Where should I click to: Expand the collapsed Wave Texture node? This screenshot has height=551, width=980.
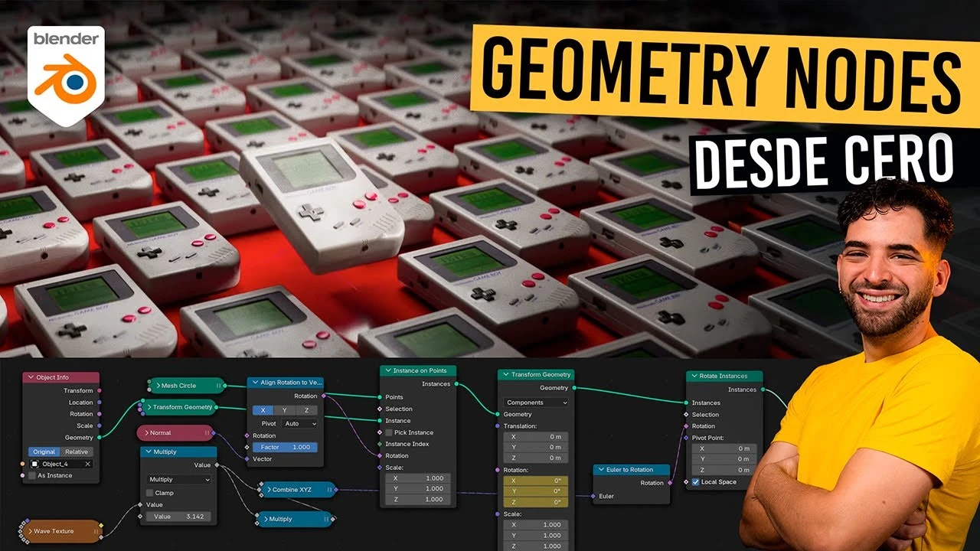coord(29,530)
